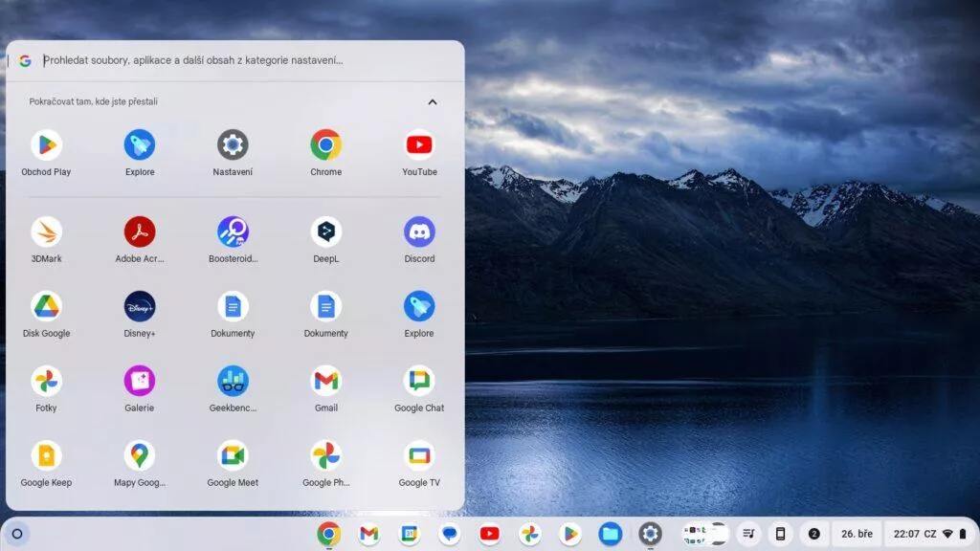
Task: Open Play Store from the shelf
Action: point(570,534)
